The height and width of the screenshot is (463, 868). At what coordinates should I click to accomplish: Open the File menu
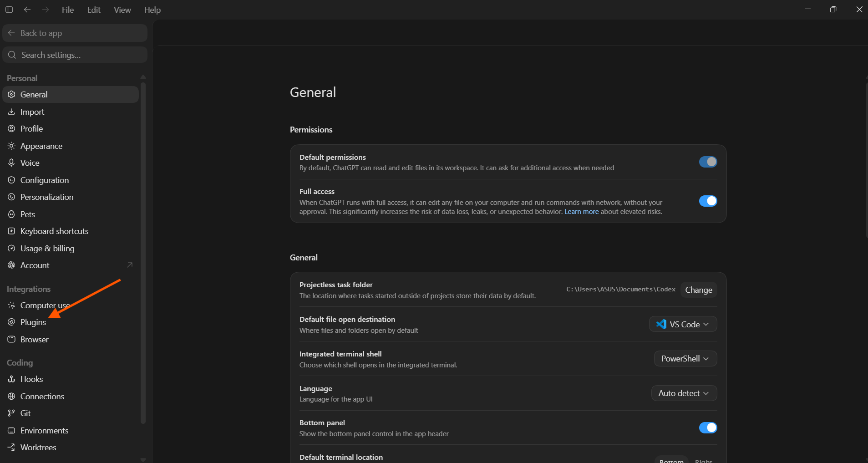[x=68, y=10]
